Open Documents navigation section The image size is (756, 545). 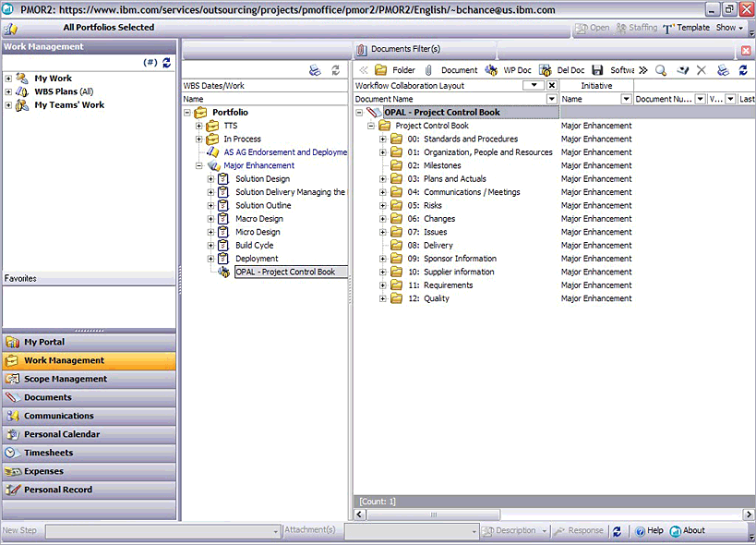[x=90, y=397]
